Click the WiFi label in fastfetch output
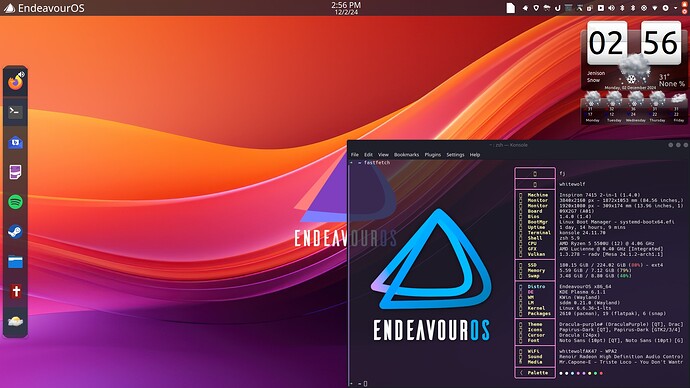 [x=533, y=351]
